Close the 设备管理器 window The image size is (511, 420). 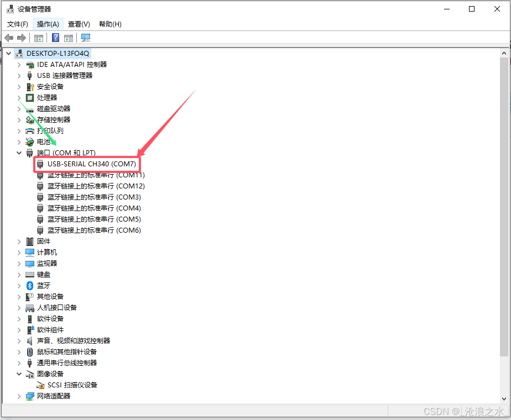coord(497,9)
